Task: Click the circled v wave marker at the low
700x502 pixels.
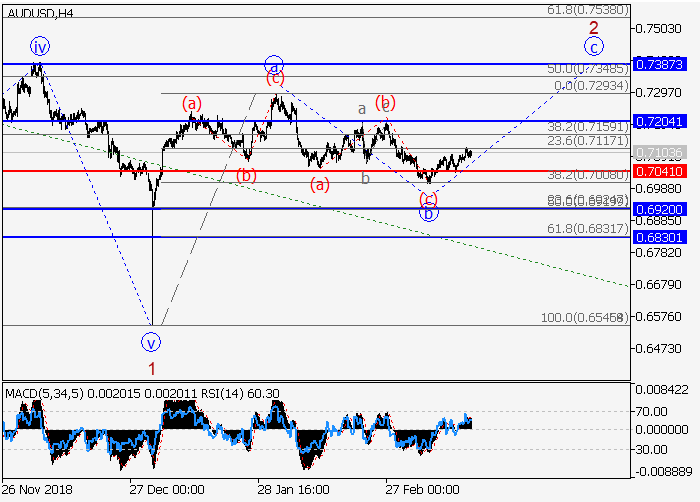Action: click(152, 342)
